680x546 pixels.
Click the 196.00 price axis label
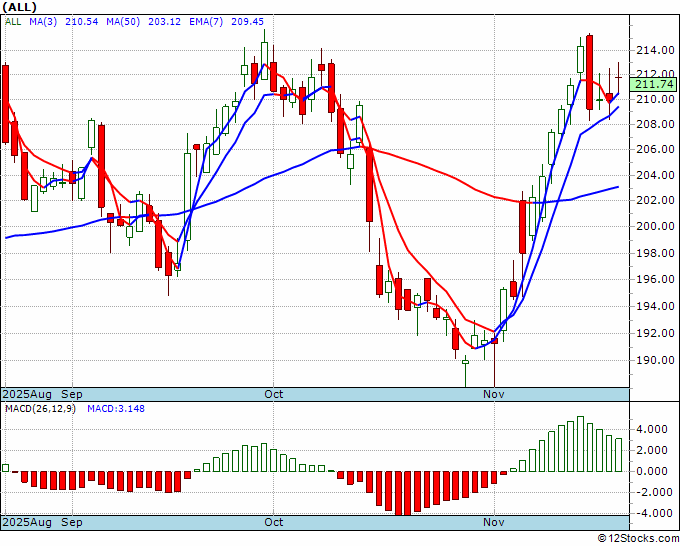655,280
